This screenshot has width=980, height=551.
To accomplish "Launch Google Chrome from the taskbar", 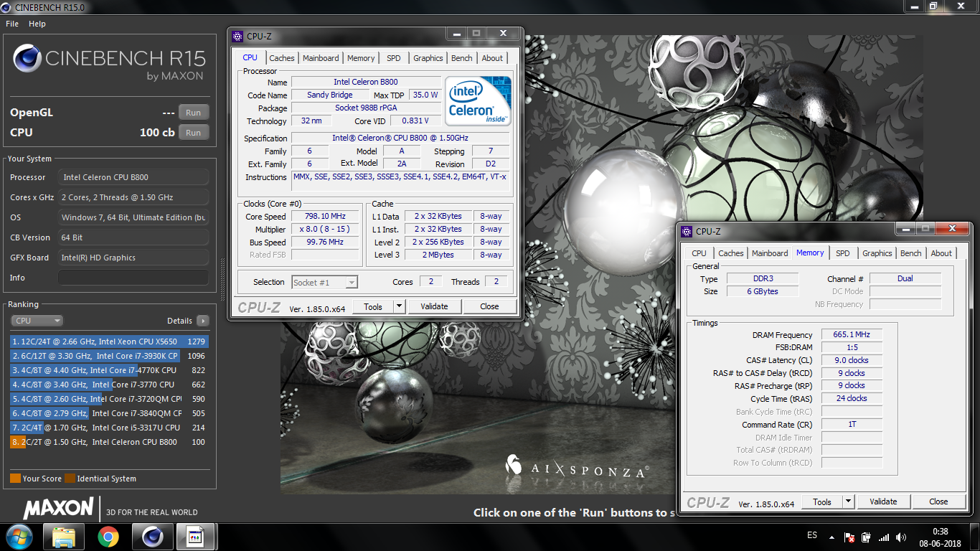I will point(108,537).
